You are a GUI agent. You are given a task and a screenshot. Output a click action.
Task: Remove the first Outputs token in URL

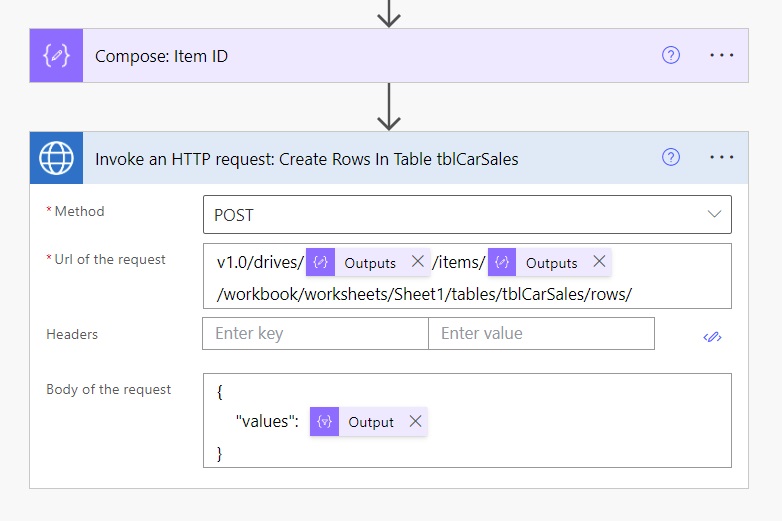(x=417, y=262)
